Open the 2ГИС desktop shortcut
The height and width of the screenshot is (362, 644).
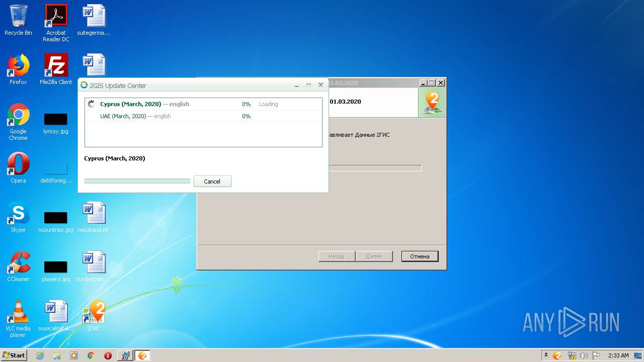coord(94,316)
